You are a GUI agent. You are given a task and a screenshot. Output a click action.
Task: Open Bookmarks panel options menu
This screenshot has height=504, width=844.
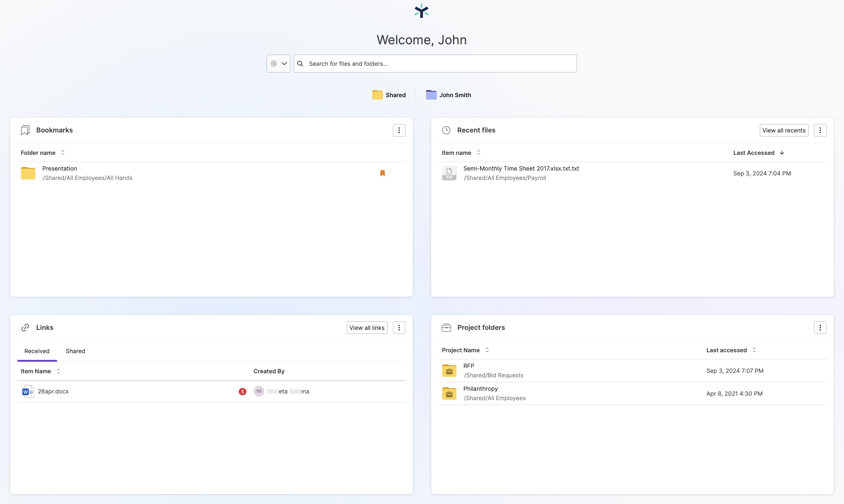399,130
